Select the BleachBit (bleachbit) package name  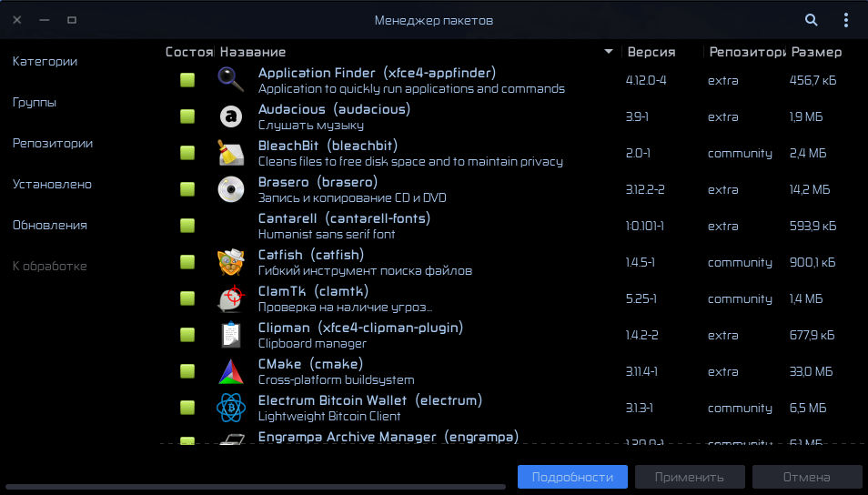(328, 146)
